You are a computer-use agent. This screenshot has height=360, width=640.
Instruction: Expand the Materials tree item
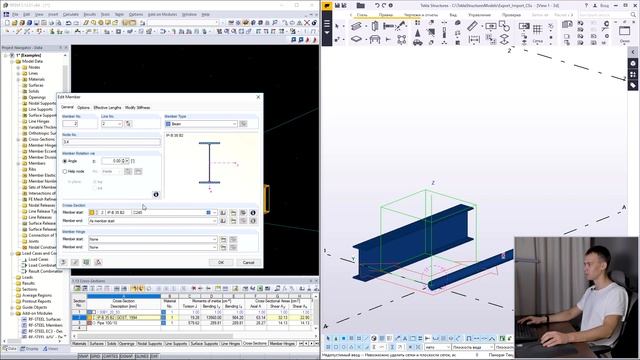[18, 79]
